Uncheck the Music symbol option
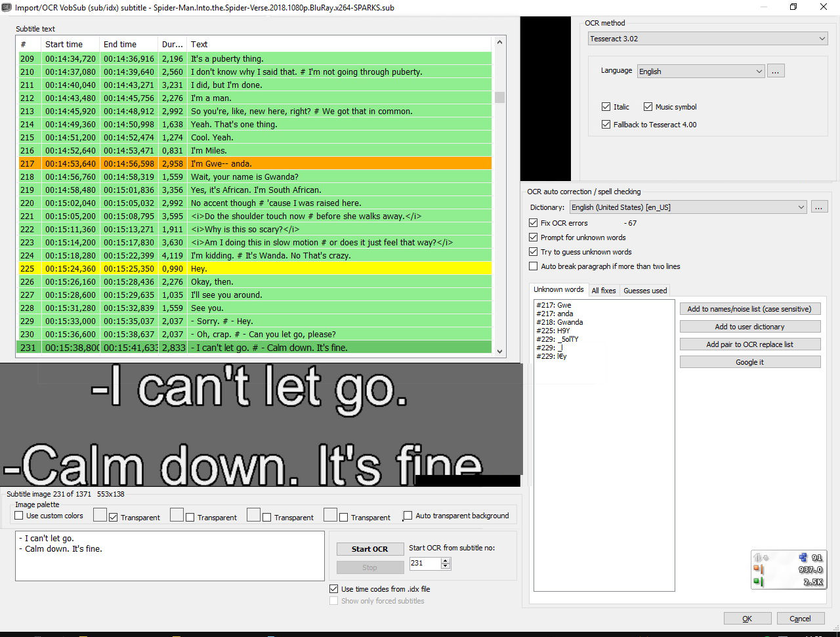Screen dimensions: 840x637 tap(648, 106)
